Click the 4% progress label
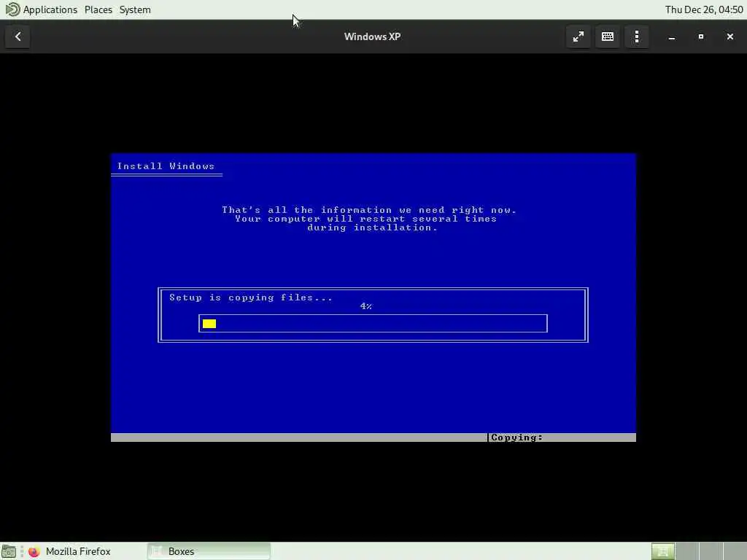The height and width of the screenshot is (560, 747). pos(366,306)
